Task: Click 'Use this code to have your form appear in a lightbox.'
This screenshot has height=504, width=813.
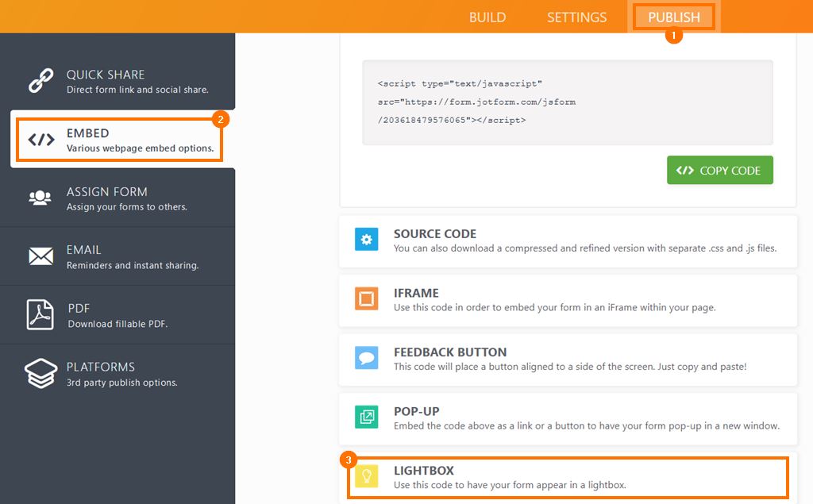Action: coord(510,485)
